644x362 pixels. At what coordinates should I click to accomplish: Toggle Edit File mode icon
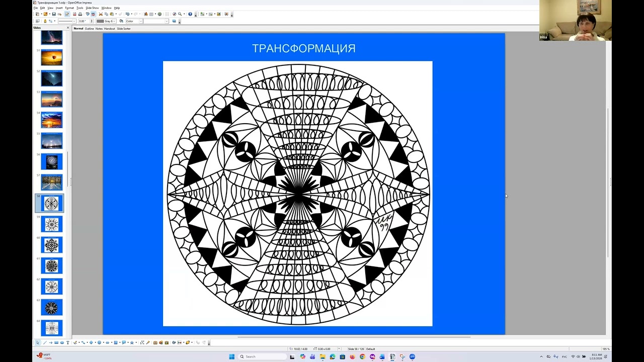click(67, 14)
